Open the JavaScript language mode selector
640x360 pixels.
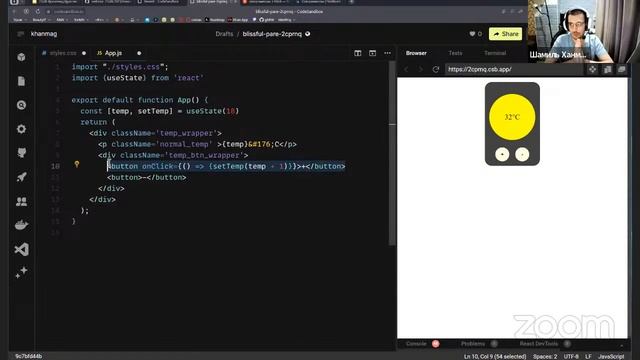pos(611,356)
